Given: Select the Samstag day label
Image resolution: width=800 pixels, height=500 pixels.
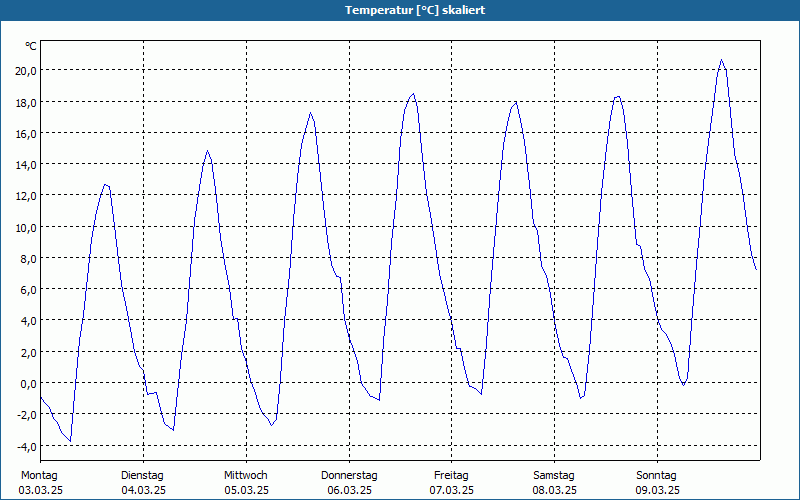Looking at the screenshot, I should [x=554, y=476].
